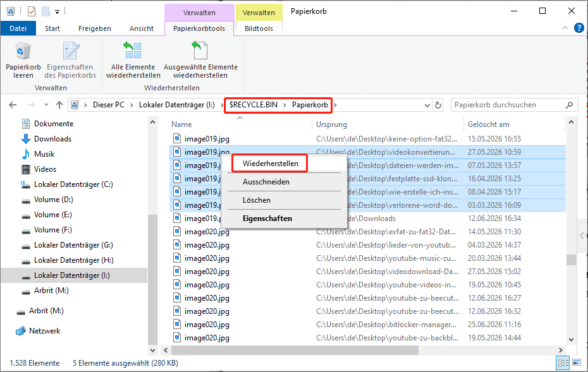The image size is (588, 372).
Task: Open Volume (E:) in sidebar
Action: point(53,215)
